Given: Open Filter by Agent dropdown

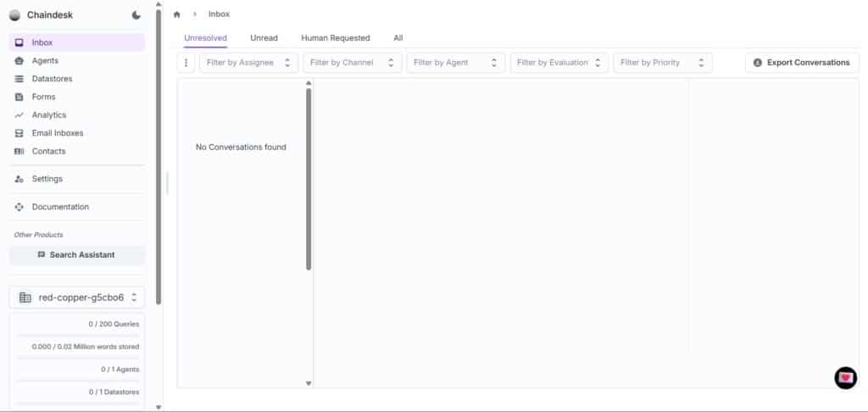Looking at the screenshot, I should pos(455,63).
